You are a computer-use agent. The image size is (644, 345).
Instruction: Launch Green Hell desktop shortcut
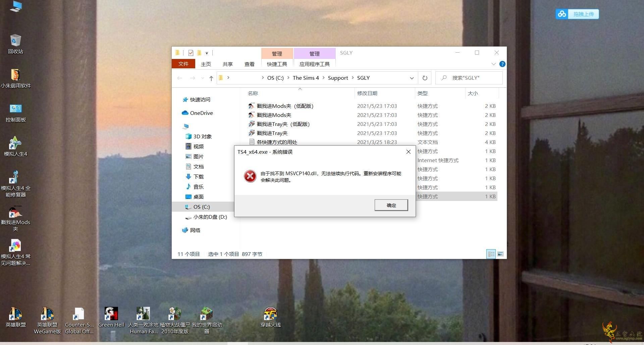111,317
